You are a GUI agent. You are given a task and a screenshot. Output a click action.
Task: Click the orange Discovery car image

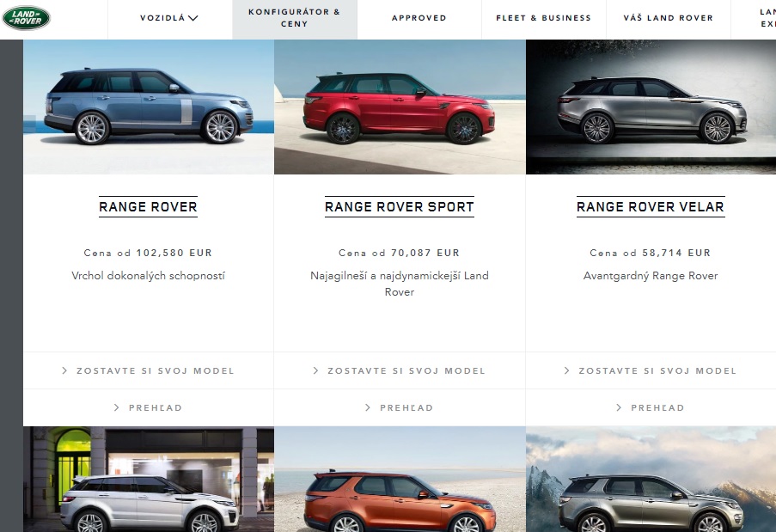400,479
